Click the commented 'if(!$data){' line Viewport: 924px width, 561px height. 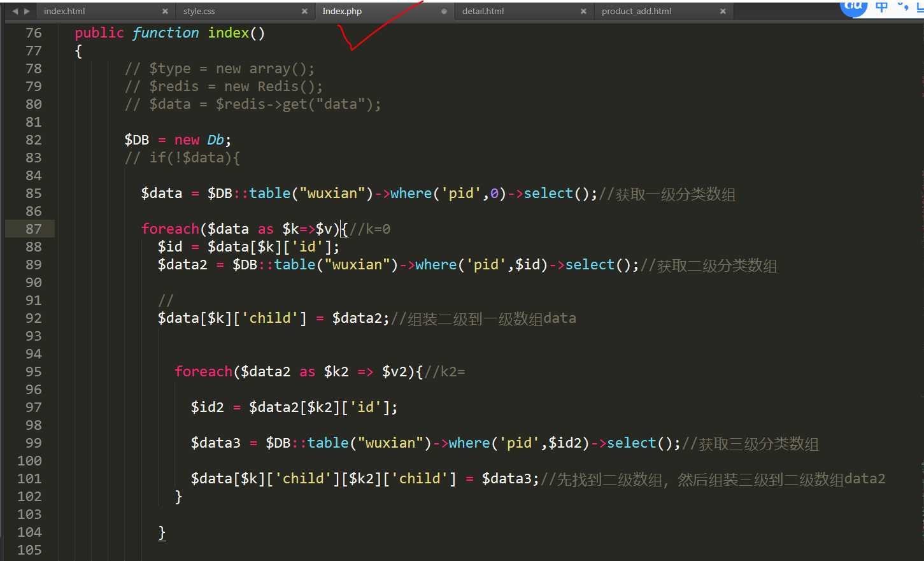[x=182, y=158]
